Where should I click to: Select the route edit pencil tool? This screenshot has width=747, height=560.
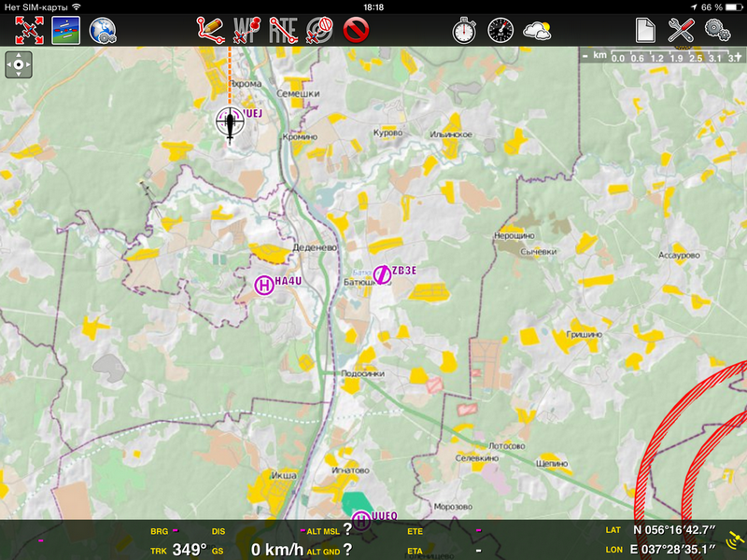(209, 30)
